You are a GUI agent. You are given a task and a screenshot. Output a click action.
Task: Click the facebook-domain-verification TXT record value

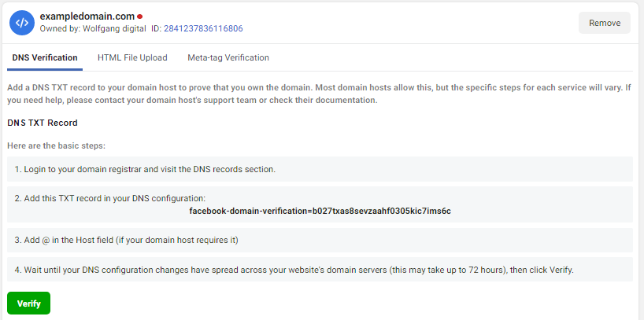(320, 211)
